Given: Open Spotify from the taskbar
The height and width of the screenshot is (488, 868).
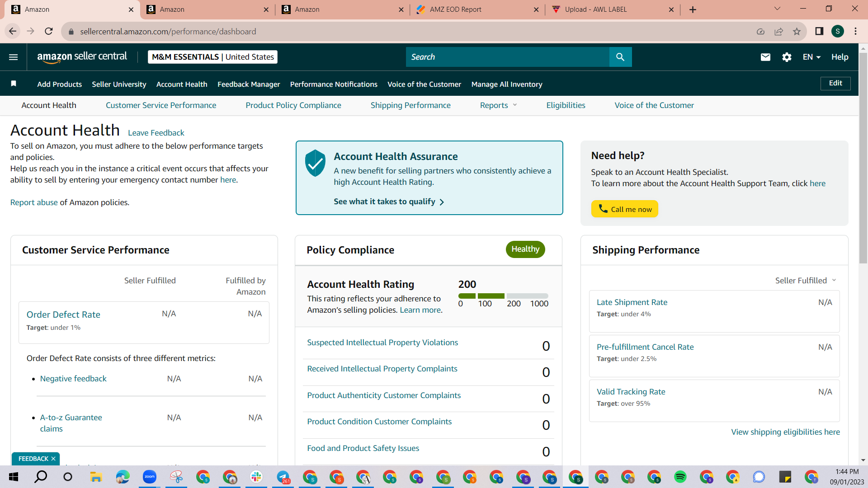Looking at the screenshot, I should pos(680,477).
